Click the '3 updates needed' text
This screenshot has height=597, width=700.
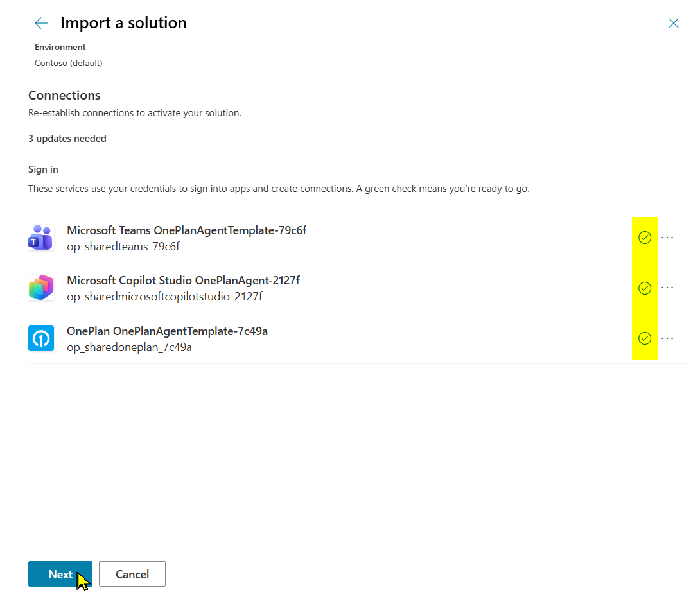(x=67, y=139)
